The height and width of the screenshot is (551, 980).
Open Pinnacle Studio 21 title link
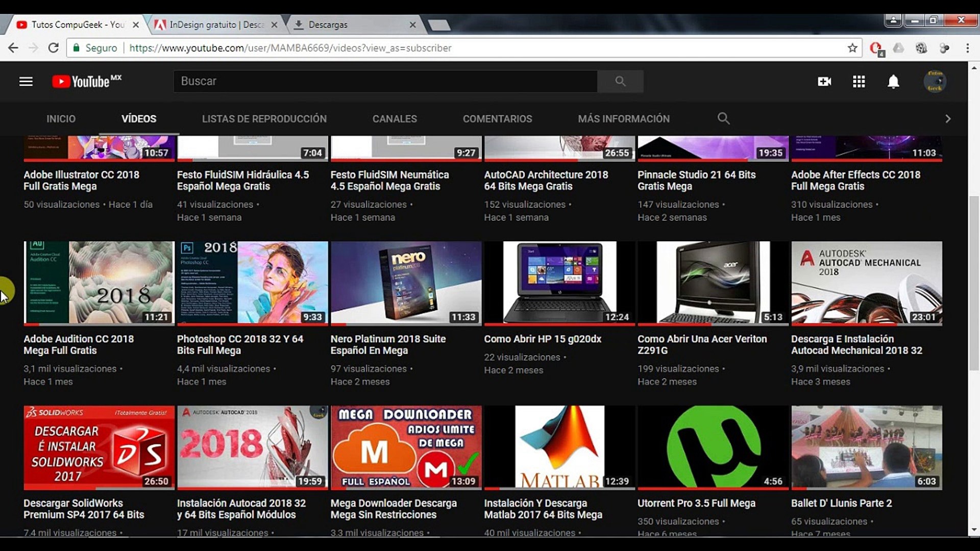point(697,181)
